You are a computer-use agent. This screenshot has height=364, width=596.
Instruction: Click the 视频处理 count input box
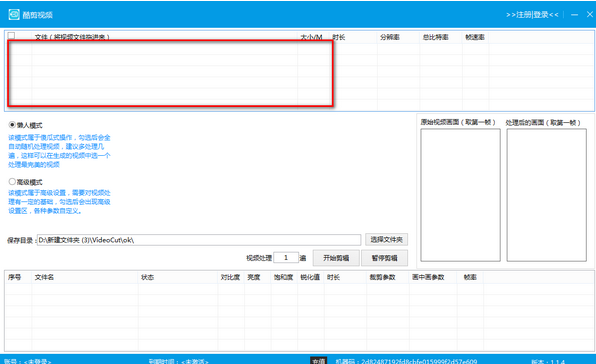point(286,258)
